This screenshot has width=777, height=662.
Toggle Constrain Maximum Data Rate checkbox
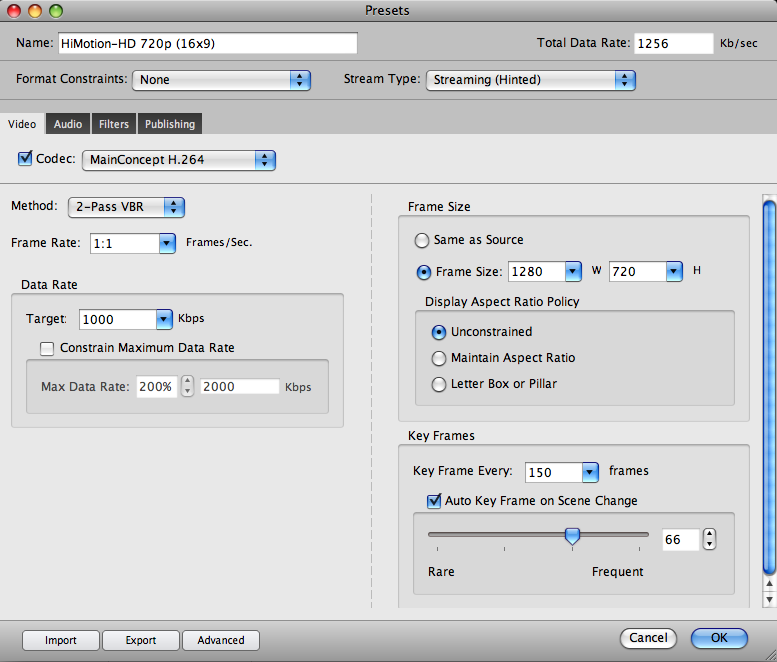(47, 348)
